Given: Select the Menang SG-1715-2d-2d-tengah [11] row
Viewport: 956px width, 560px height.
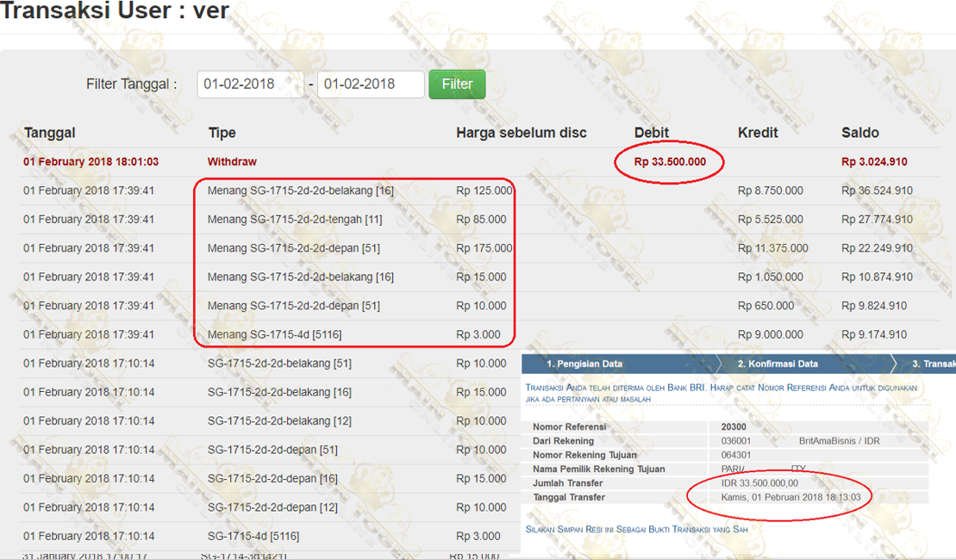Looking at the screenshot, I should [295, 220].
